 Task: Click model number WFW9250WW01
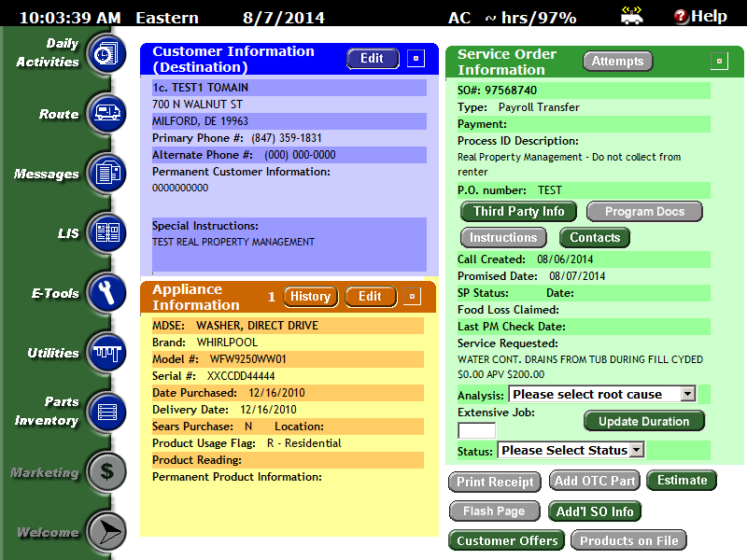click(x=247, y=359)
